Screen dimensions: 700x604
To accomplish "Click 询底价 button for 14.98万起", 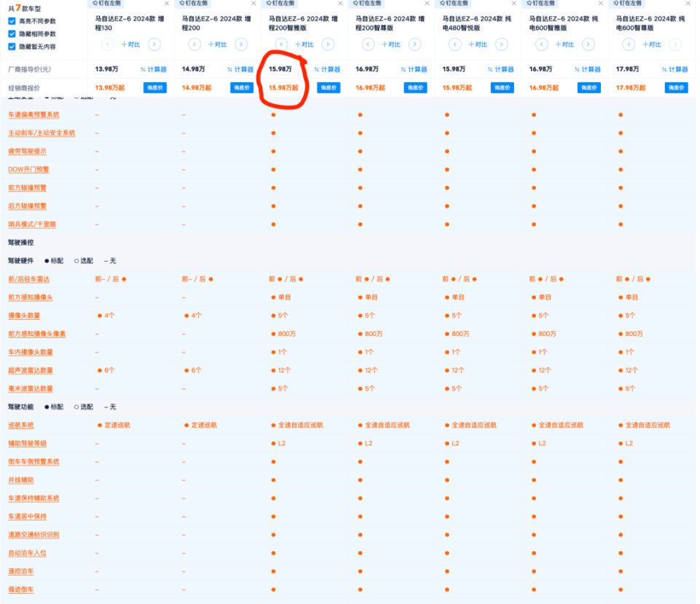I will click(242, 88).
